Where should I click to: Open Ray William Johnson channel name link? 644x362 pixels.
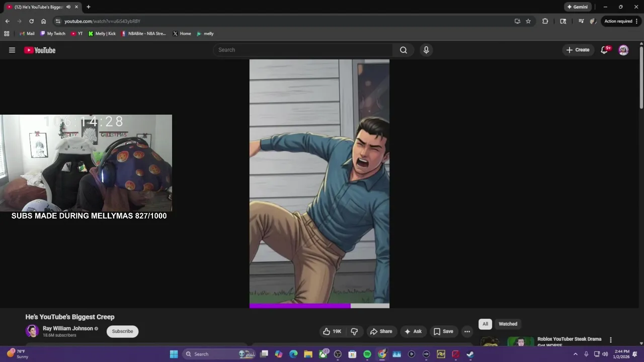[x=68, y=328]
